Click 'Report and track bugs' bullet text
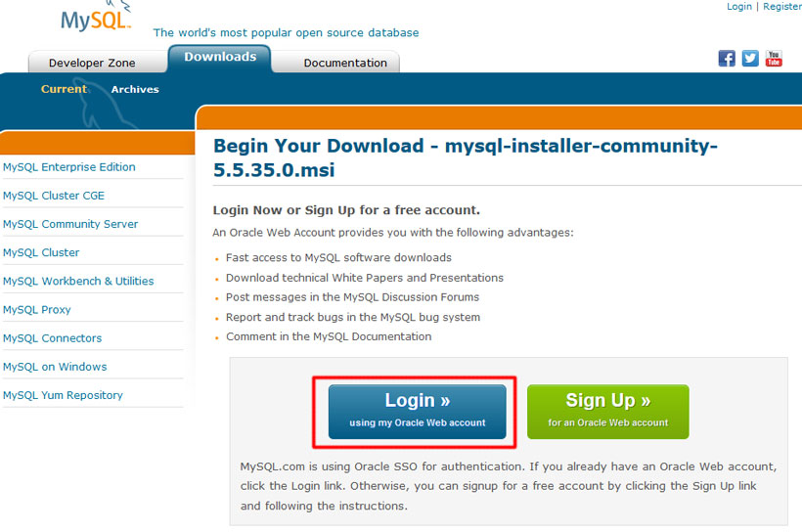The image size is (802, 532). [x=353, y=317]
